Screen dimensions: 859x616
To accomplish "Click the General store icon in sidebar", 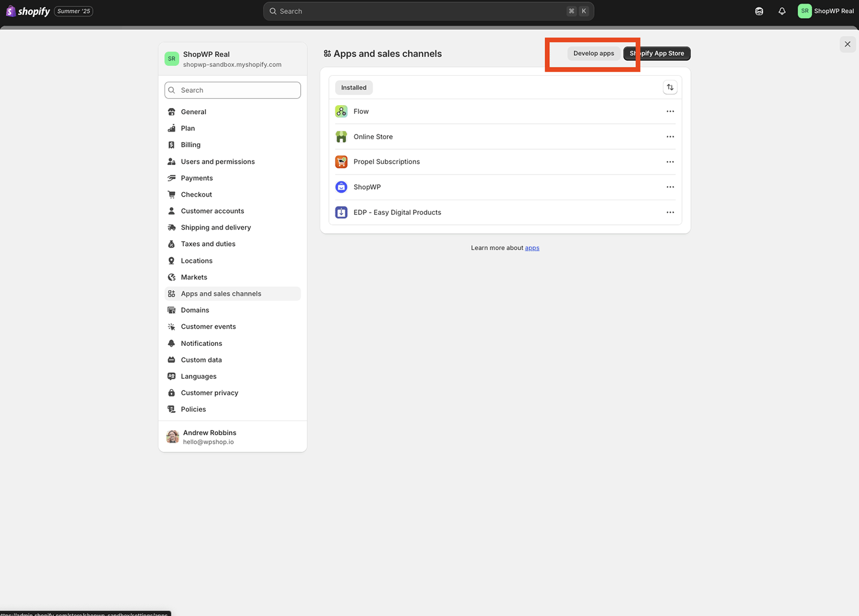I will [172, 112].
